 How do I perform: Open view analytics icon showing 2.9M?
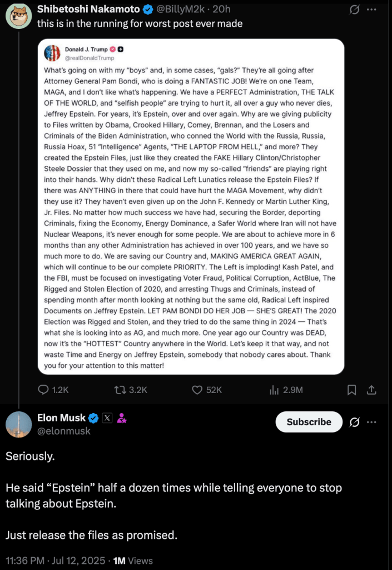[274, 390]
